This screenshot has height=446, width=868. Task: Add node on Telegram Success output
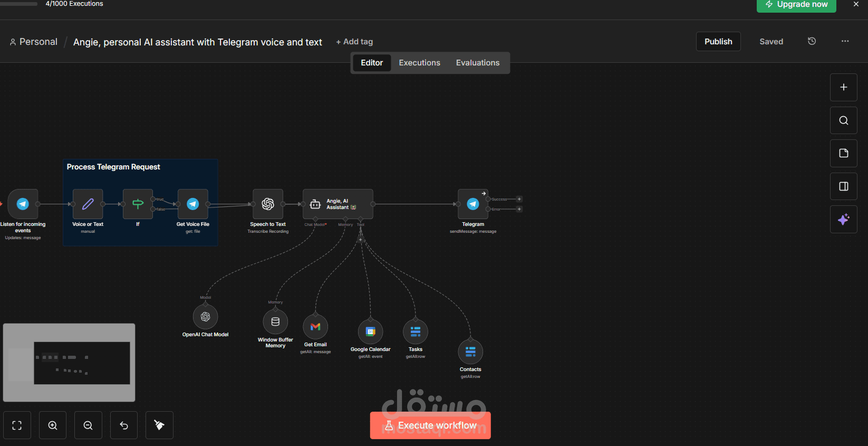[x=519, y=199]
